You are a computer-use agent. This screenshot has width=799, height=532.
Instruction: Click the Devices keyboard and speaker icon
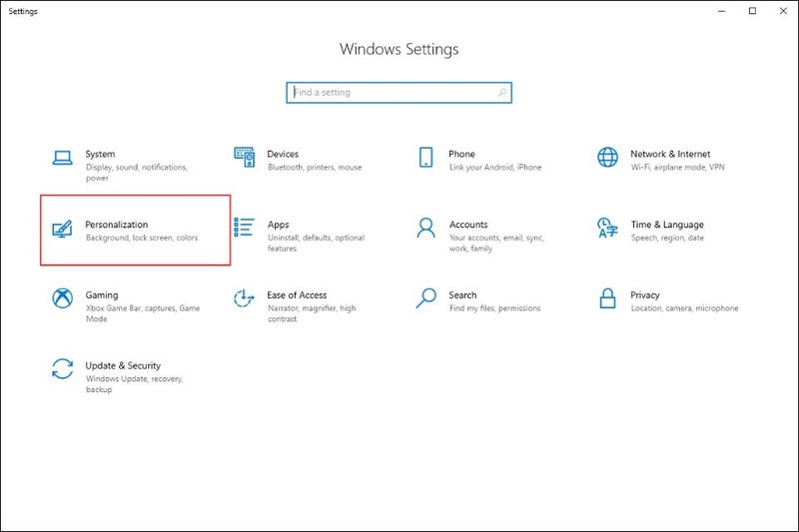244,158
